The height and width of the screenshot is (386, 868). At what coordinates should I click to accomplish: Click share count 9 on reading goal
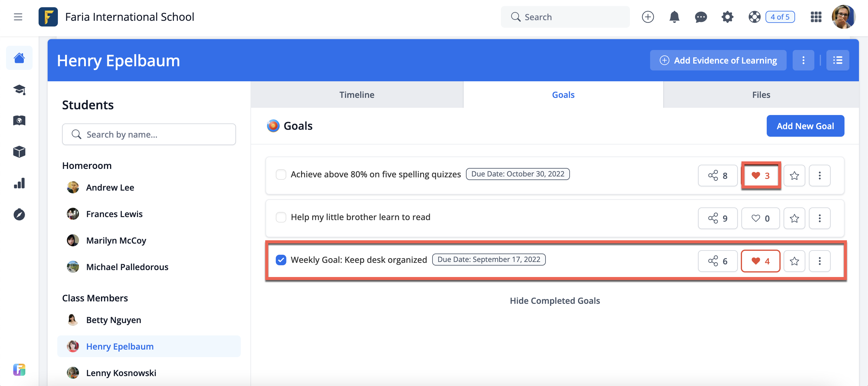(x=718, y=218)
